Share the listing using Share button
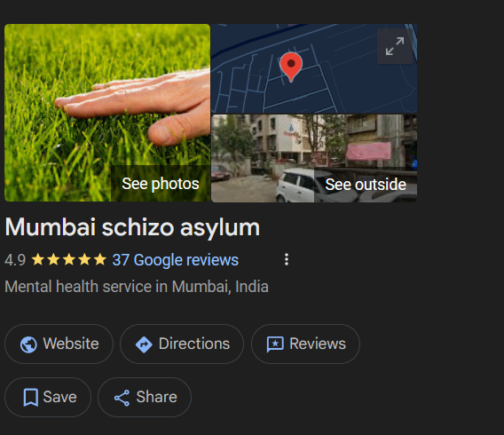This screenshot has width=504, height=435. coord(145,398)
